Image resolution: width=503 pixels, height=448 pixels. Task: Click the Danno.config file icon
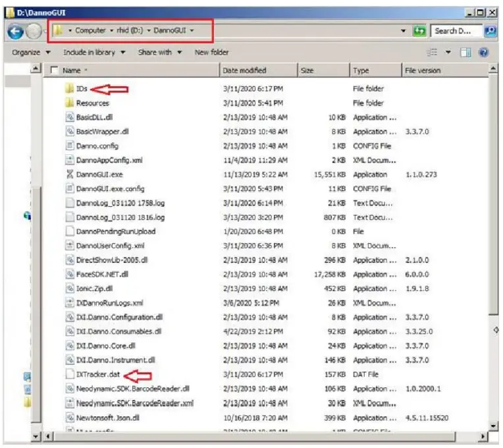click(x=69, y=146)
